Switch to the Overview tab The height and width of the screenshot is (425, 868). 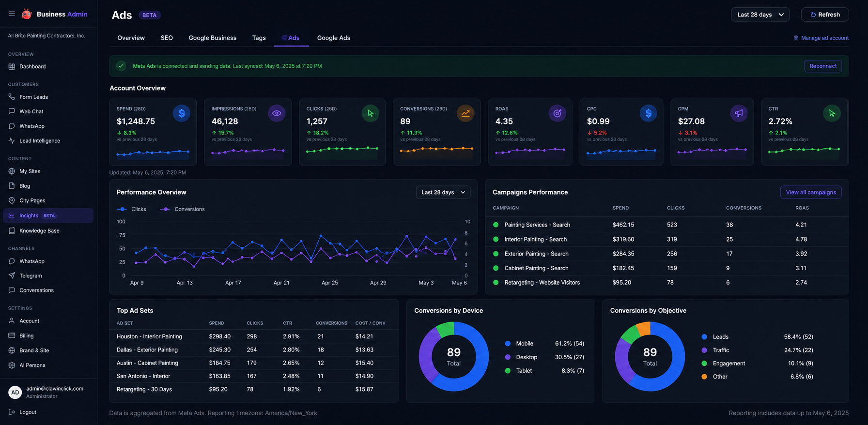(x=131, y=38)
